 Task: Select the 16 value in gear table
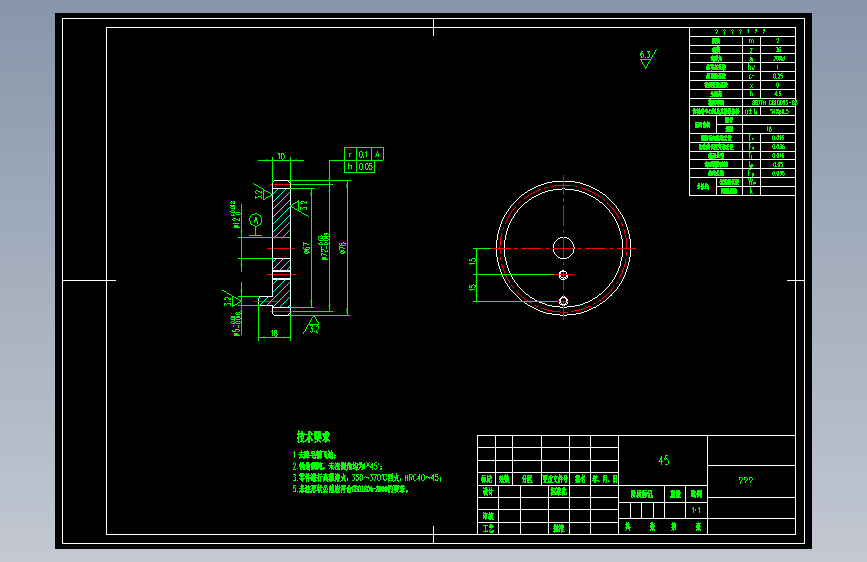[x=769, y=129]
